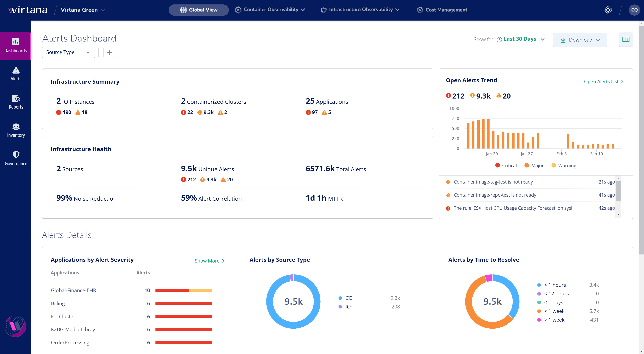Toggle IO legend in source type chart

point(345,306)
